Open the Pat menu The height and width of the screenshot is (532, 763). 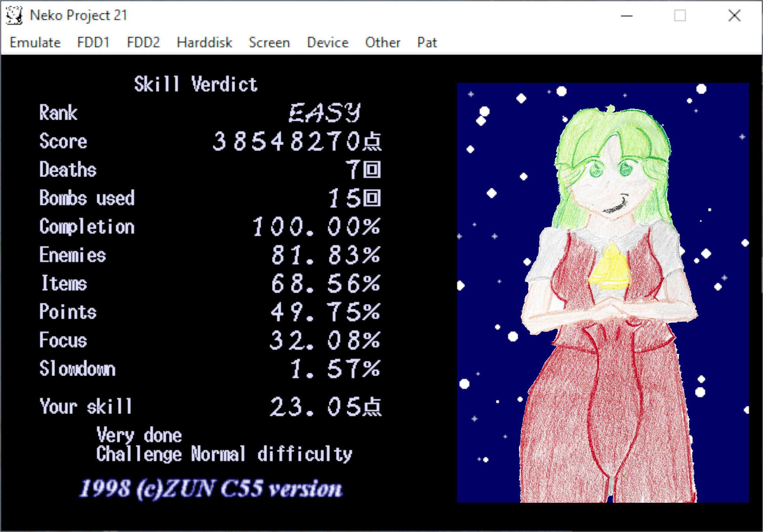[427, 42]
